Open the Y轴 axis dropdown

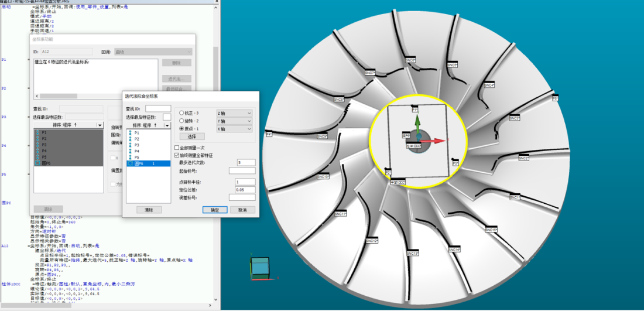[234, 121]
